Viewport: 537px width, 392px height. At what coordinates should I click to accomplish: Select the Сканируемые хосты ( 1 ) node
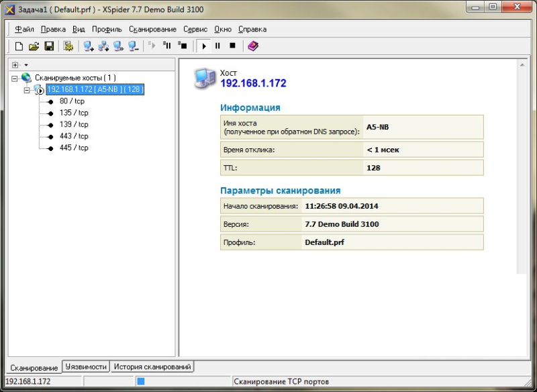[75, 78]
